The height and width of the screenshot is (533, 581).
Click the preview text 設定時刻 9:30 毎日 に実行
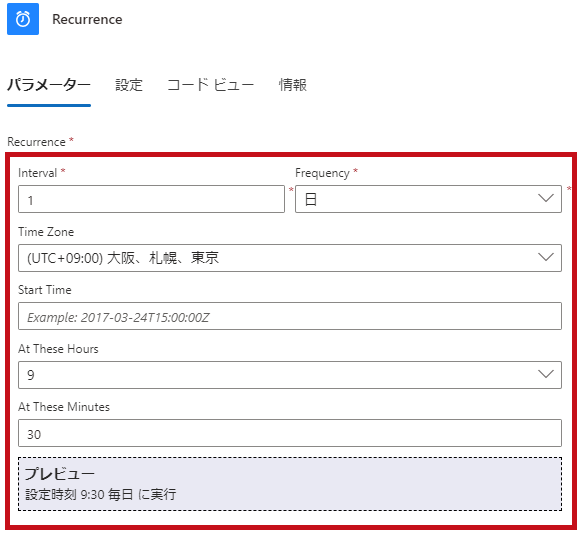pos(100,494)
